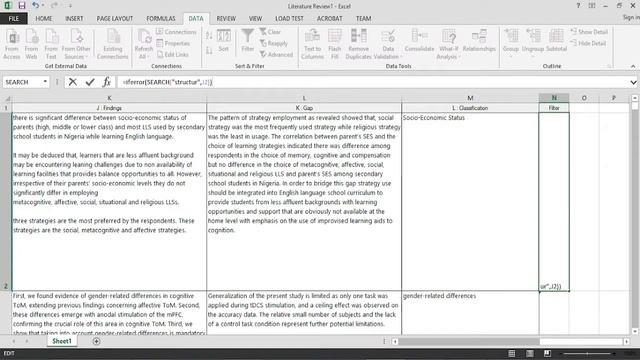Switch to VIEW tab
Screen dimensions: 640x360
click(256, 18)
